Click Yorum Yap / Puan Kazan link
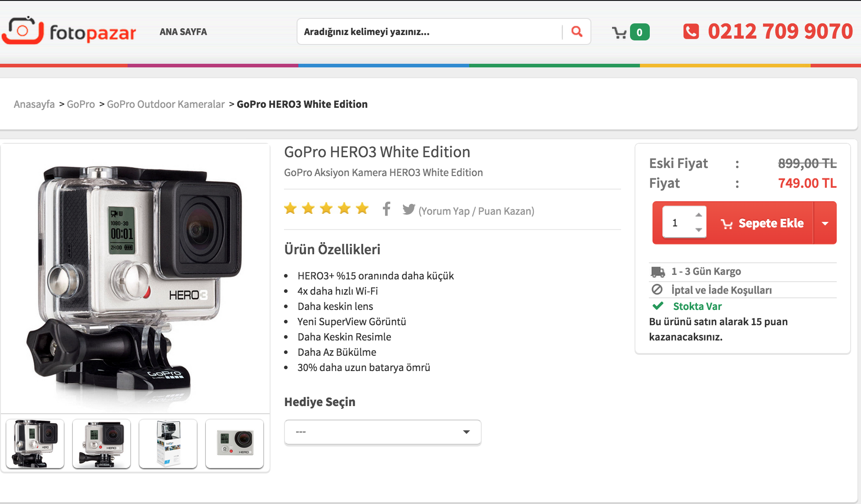The height and width of the screenshot is (504, 861). (476, 211)
